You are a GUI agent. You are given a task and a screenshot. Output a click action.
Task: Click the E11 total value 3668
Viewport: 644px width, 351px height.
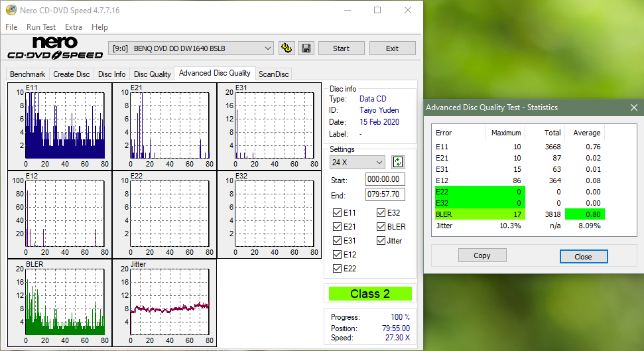[x=553, y=147]
